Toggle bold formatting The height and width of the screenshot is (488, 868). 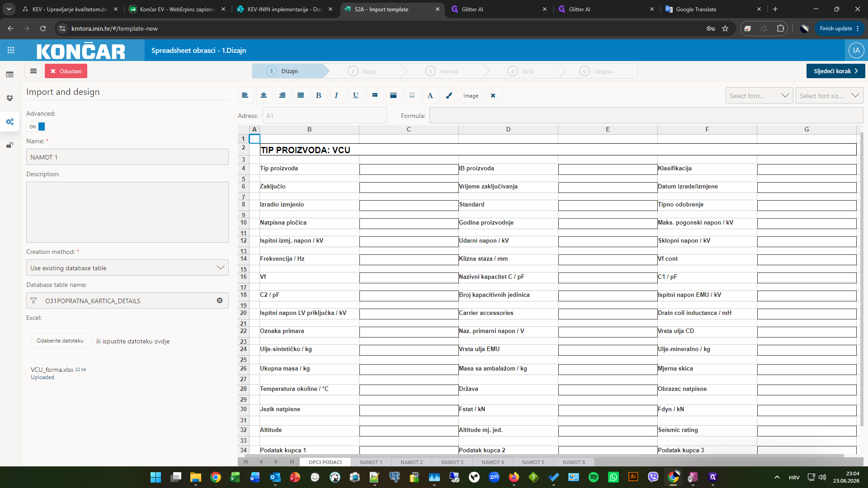(x=319, y=95)
